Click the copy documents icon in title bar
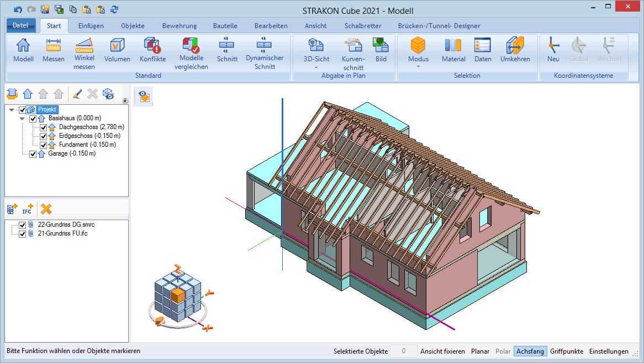 [x=73, y=9]
